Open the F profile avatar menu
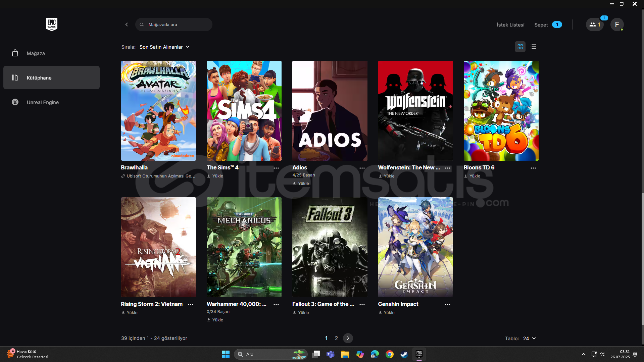Image resolution: width=644 pixels, height=362 pixels. point(617,24)
